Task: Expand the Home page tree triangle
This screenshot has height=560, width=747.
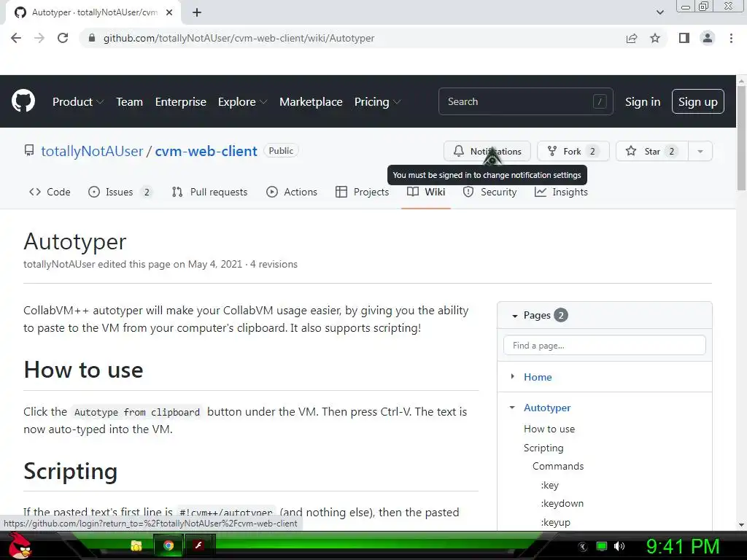Action: (x=513, y=376)
